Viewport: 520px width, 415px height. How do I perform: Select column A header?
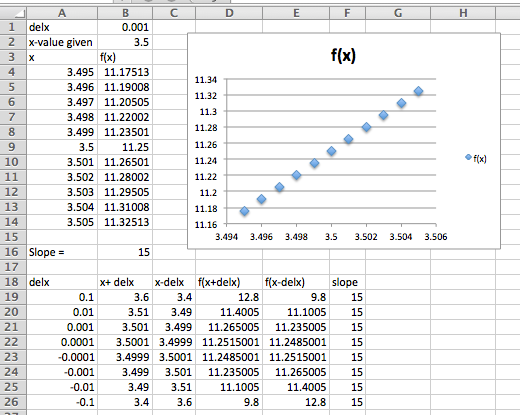[x=62, y=13]
